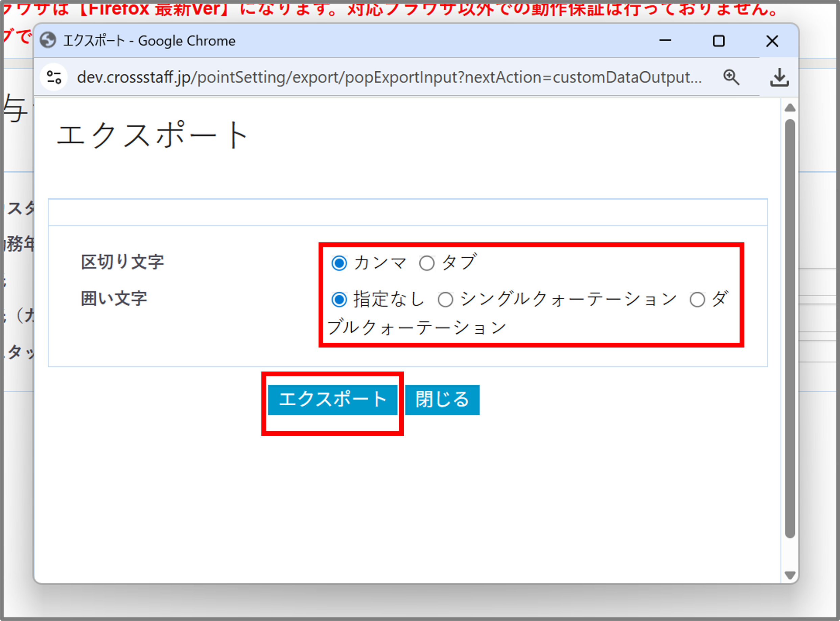840x621 pixels.
Task: Click the URL text in the address bar
Action: click(389, 77)
